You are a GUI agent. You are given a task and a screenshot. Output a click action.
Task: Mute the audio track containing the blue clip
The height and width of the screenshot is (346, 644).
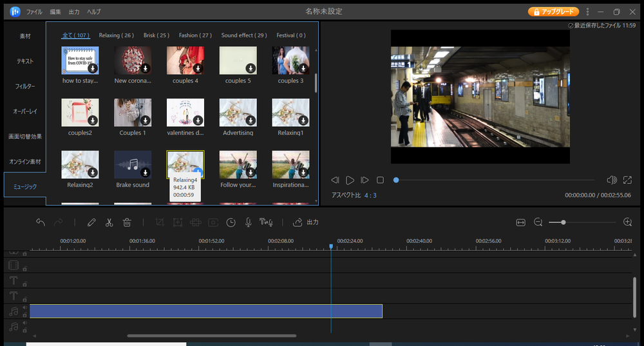tap(24, 307)
